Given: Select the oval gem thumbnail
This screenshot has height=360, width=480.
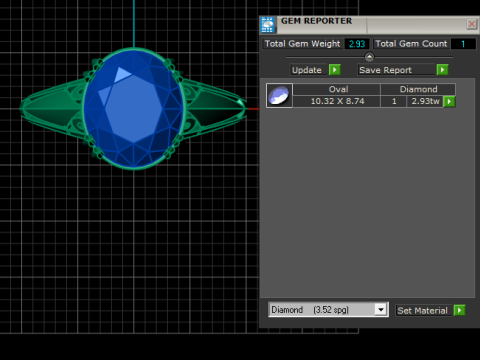Looking at the screenshot, I should coord(279,95).
